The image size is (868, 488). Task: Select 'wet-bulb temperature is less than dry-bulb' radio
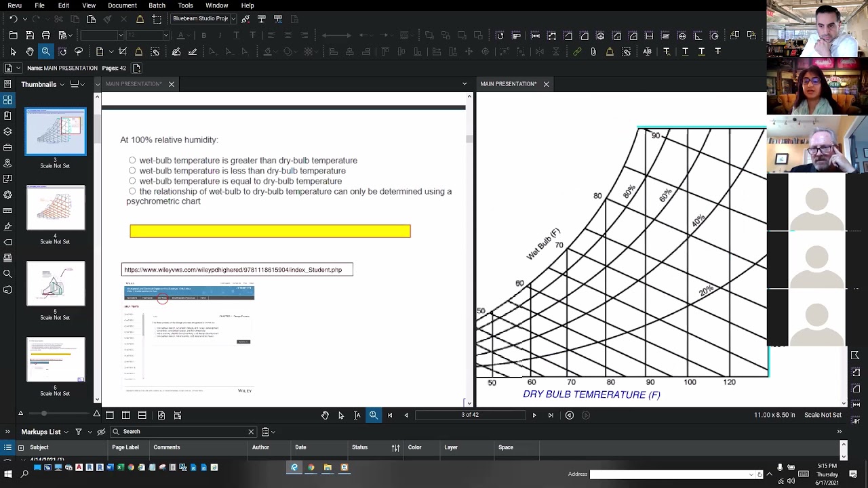pos(132,171)
